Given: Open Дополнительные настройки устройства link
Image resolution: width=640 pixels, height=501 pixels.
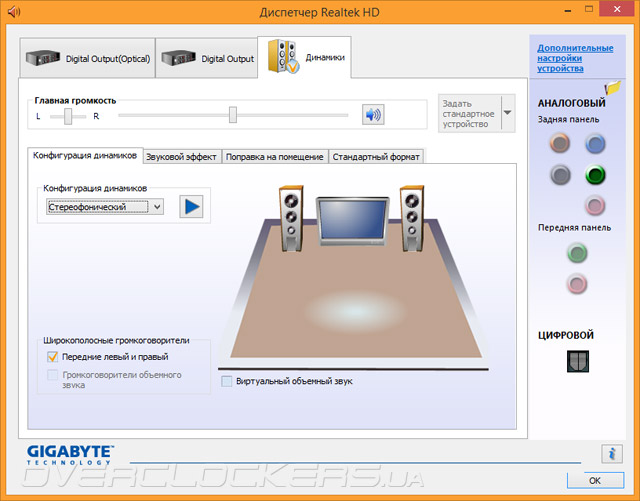Looking at the screenshot, I should pyautogui.click(x=575, y=58).
